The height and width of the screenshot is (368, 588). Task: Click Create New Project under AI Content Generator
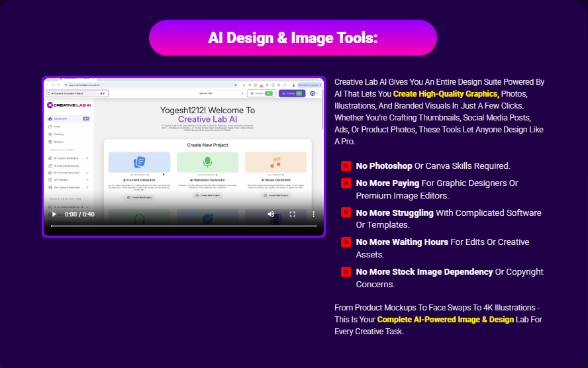[139, 197]
